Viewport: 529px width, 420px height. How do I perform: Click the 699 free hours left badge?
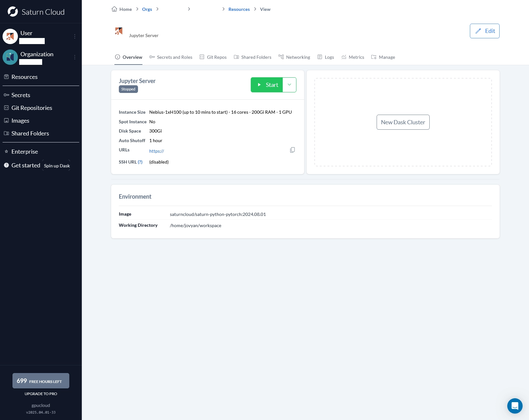(x=41, y=381)
